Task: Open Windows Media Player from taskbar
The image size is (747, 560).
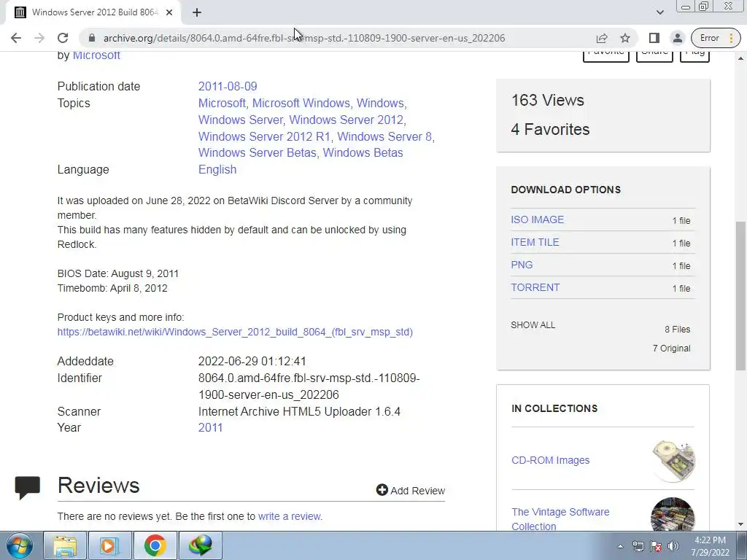Action: pos(109,545)
